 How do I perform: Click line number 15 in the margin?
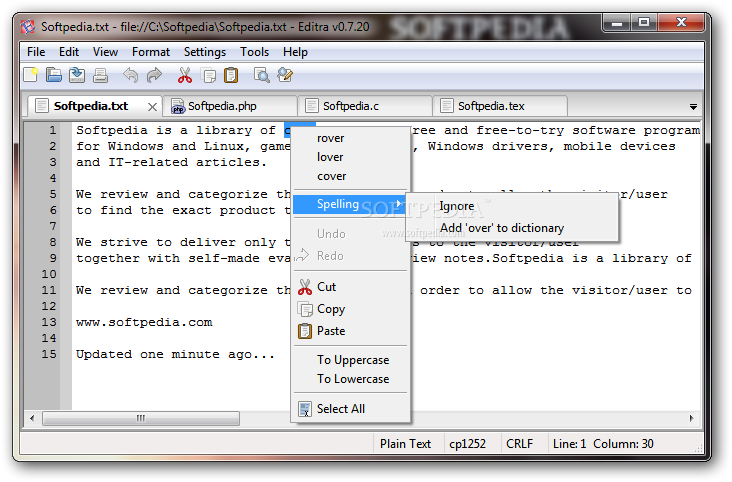click(49, 354)
